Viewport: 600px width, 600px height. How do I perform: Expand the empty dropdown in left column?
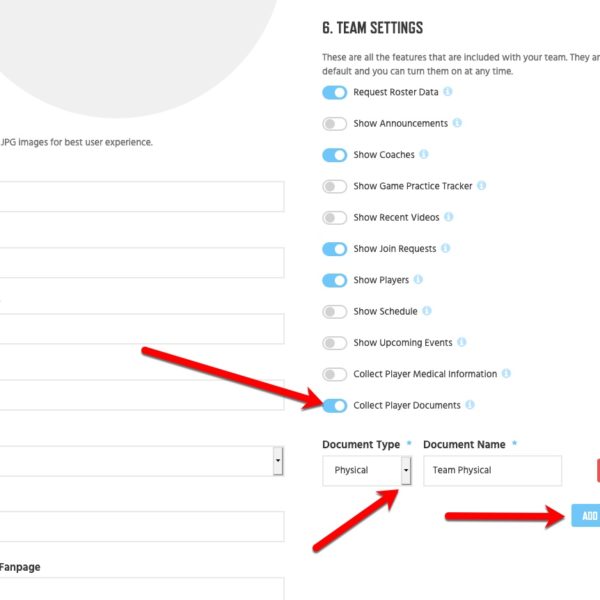141,461
